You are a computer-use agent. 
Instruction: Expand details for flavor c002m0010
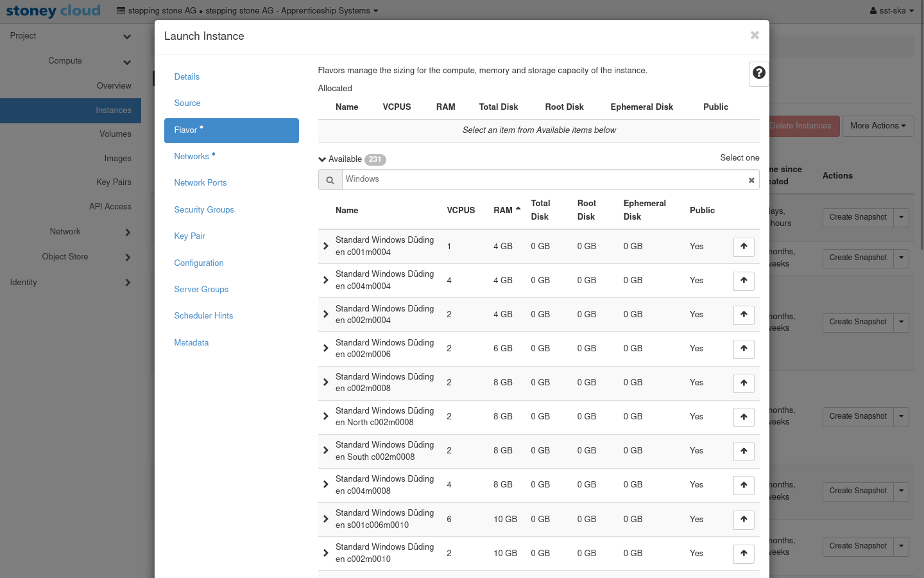[x=326, y=553]
